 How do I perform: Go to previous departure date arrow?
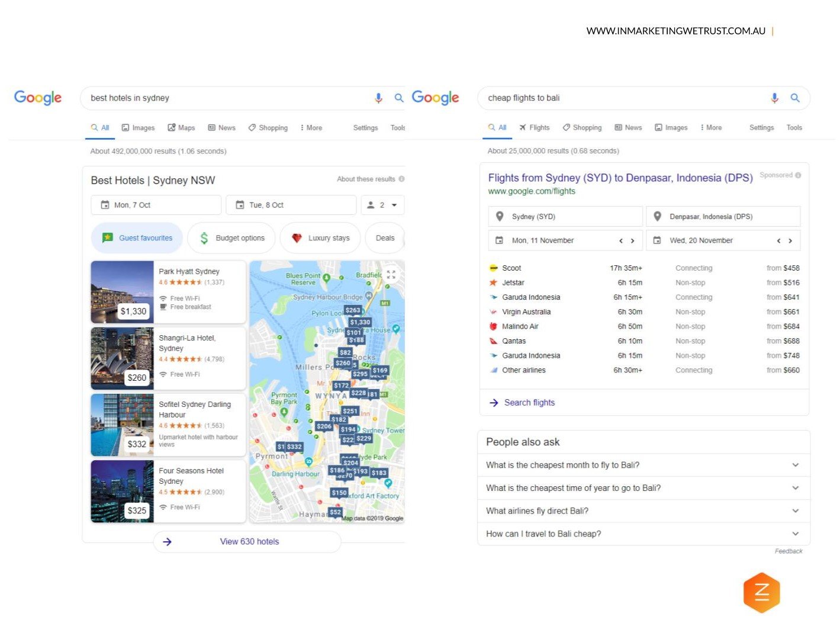tap(621, 241)
